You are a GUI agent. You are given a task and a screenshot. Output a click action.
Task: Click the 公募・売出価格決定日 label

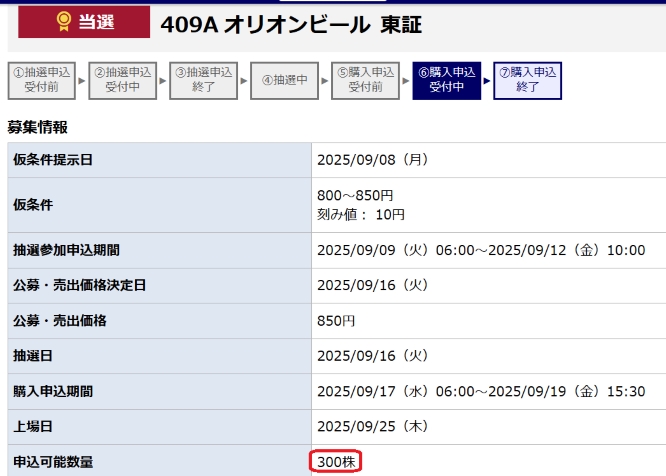(79, 285)
